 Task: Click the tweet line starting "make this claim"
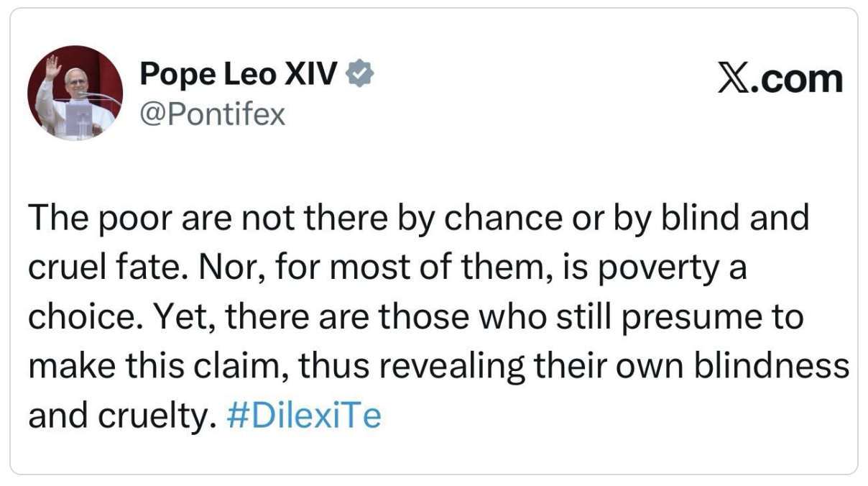coord(438,367)
